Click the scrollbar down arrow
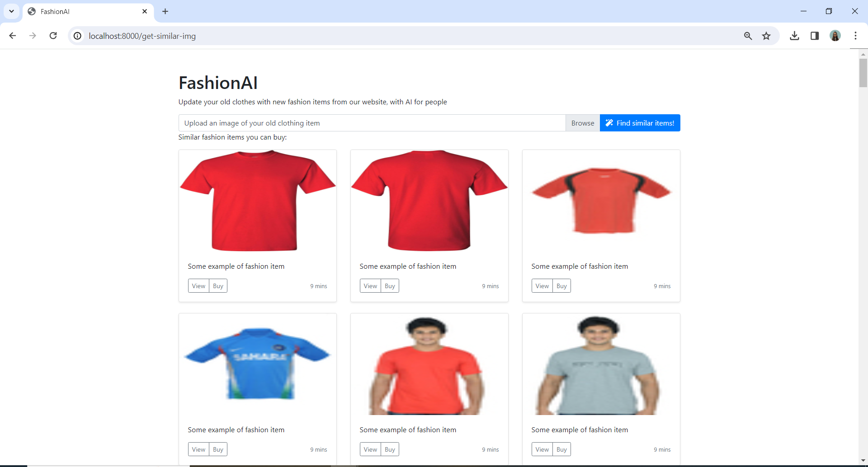The image size is (868, 467). click(x=863, y=460)
